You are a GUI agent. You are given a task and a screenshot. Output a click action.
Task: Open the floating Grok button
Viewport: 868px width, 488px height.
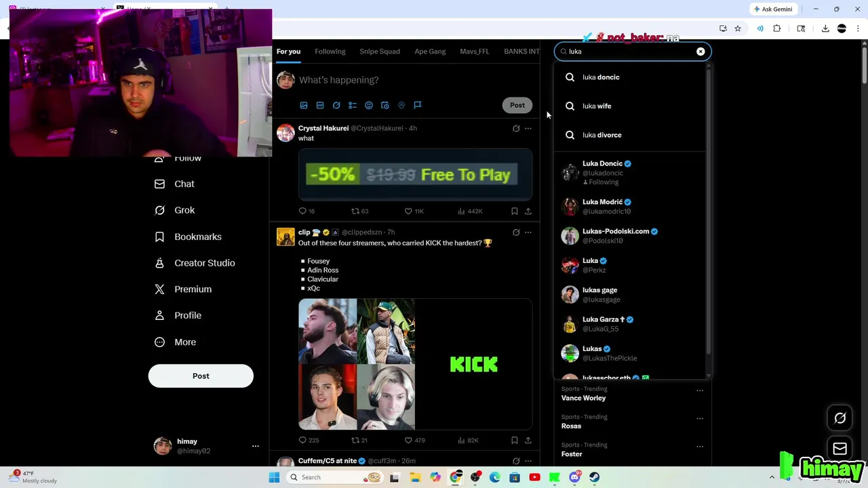point(840,418)
